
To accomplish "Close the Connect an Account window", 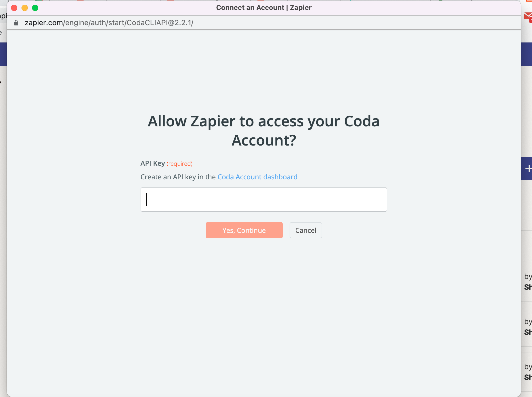I will (14, 8).
